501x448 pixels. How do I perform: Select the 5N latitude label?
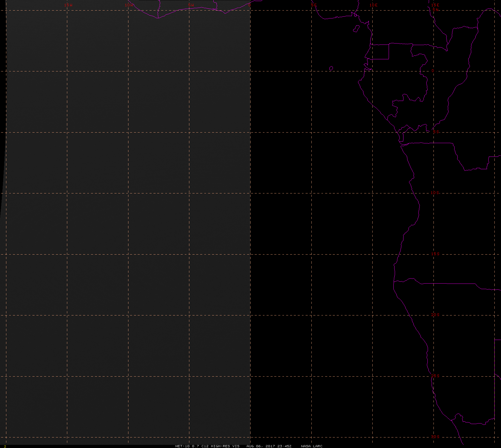[436, 10]
